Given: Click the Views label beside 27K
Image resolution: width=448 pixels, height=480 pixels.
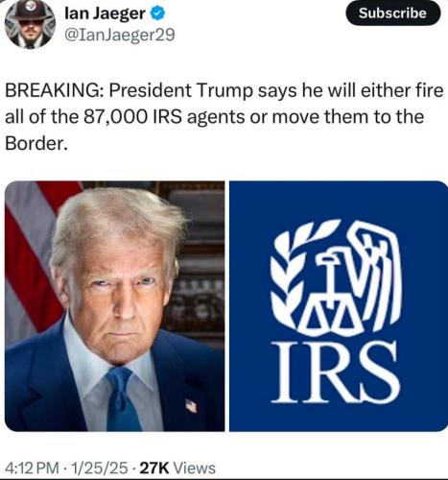Looking at the screenshot, I should click(x=195, y=468).
